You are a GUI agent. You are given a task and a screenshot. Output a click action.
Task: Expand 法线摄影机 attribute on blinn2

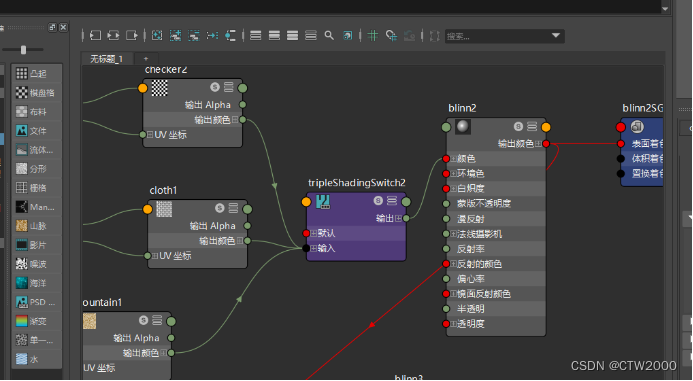tap(453, 234)
